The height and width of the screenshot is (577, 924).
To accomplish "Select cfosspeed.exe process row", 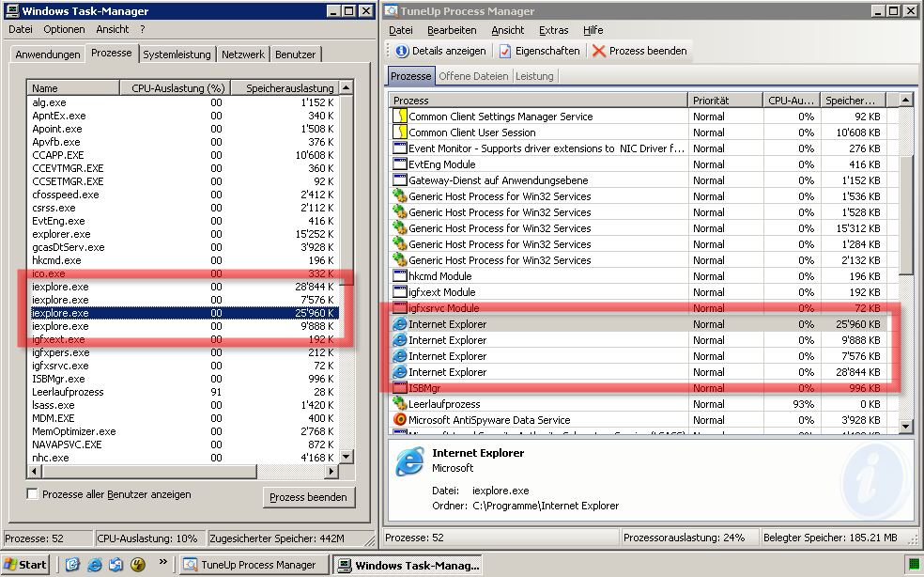I will (x=183, y=195).
